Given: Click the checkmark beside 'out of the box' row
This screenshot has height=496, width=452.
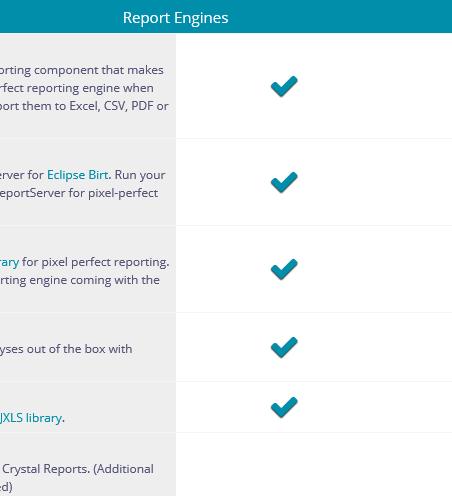Looking at the screenshot, I should pyautogui.click(x=284, y=347).
